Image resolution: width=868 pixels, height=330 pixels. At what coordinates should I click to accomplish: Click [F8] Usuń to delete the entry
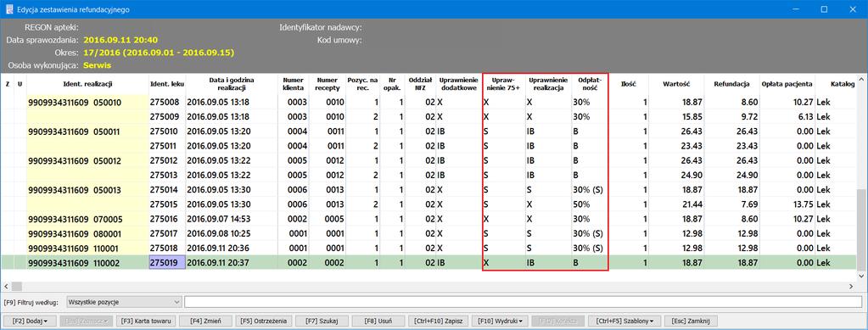(x=379, y=321)
